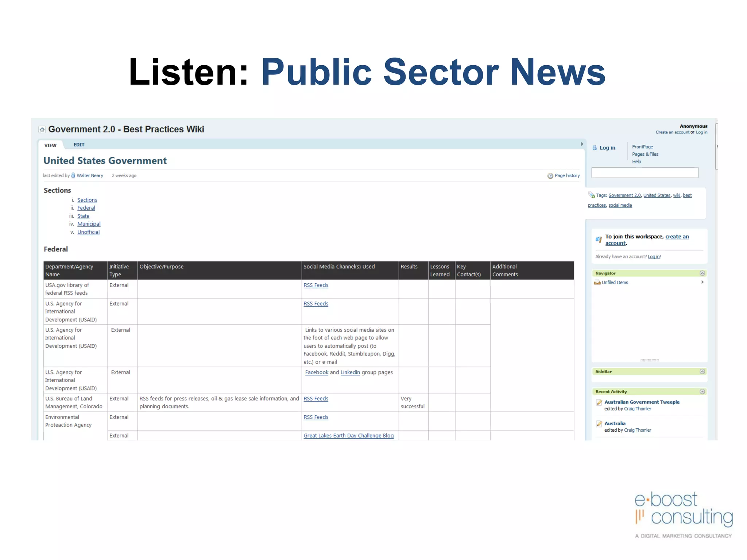Click the tag icon beside Tags

[x=591, y=195]
